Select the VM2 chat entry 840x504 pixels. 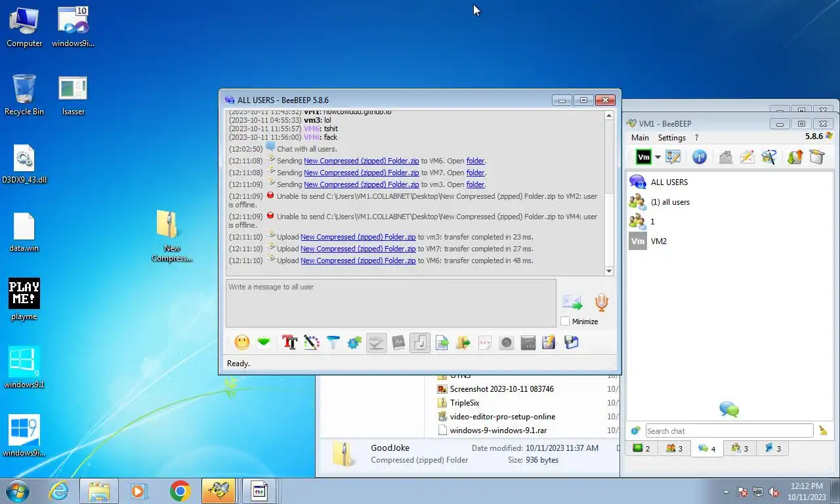[x=729, y=241]
